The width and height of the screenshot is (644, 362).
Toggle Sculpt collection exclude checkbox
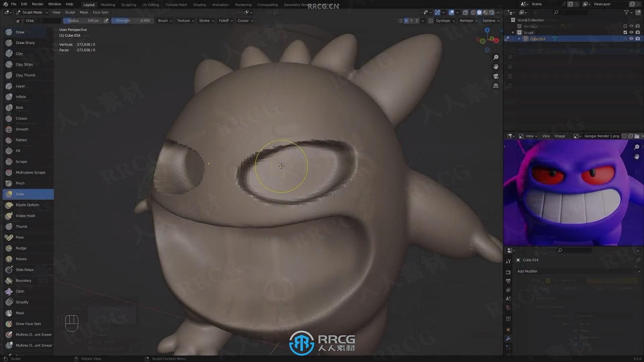pyautogui.click(x=625, y=33)
